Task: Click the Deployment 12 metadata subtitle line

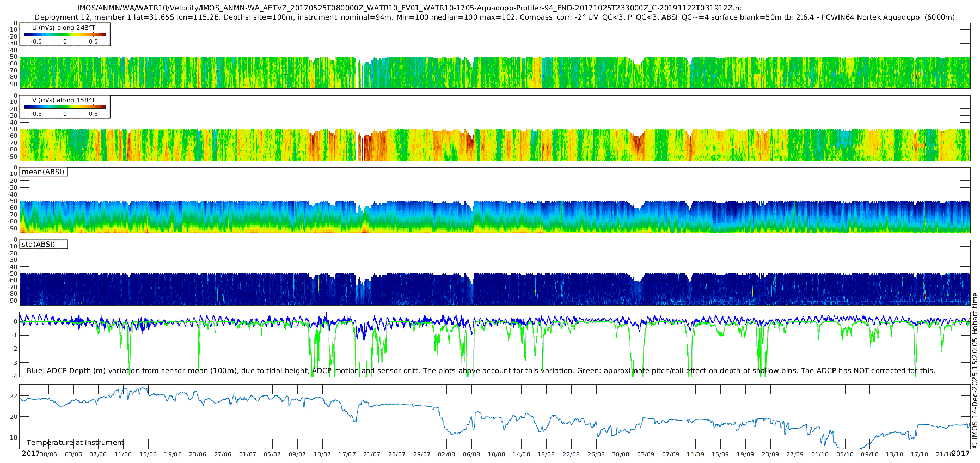Action: 494,17
